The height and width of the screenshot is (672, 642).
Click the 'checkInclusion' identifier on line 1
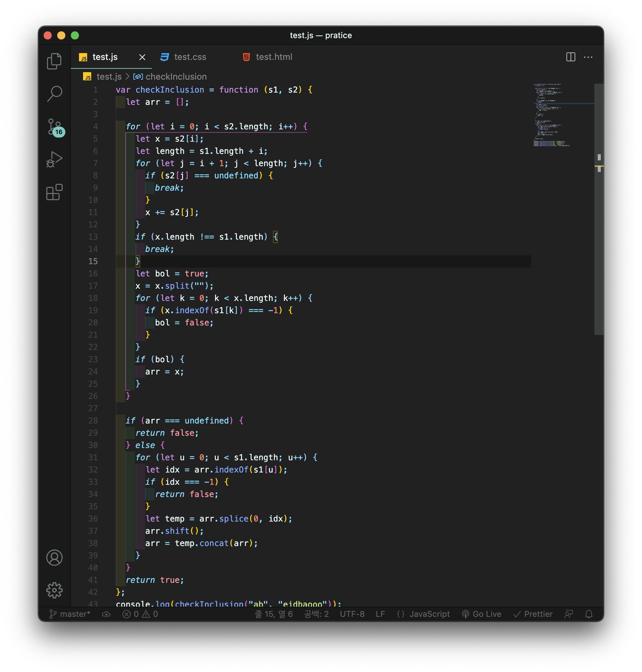pyautogui.click(x=170, y=90)
